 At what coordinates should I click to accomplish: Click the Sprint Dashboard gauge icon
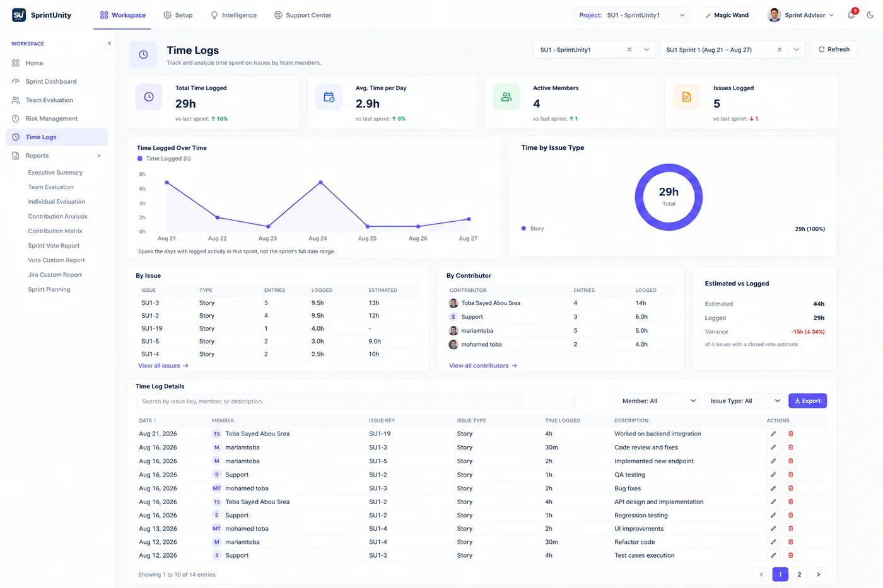16,81
